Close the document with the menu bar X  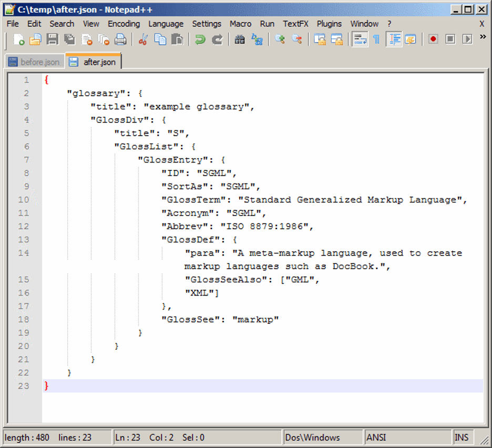(482, 24)
